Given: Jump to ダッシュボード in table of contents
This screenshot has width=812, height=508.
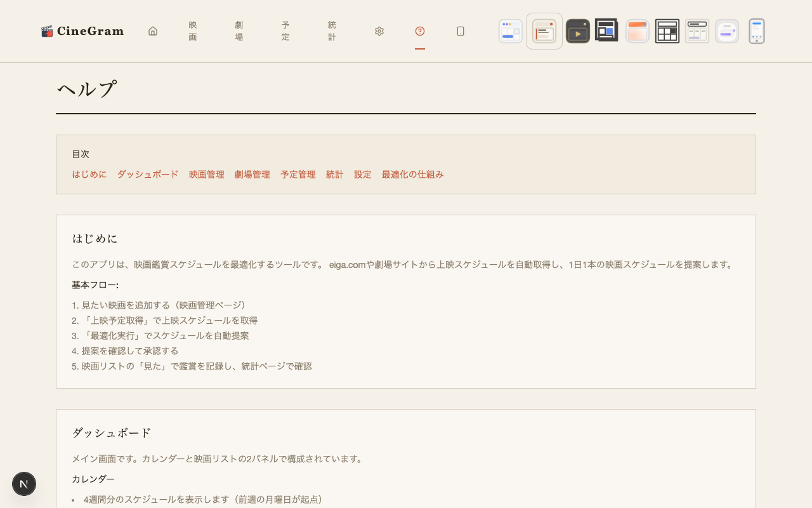Looking at the screenshot, I should tap(148, 175).
